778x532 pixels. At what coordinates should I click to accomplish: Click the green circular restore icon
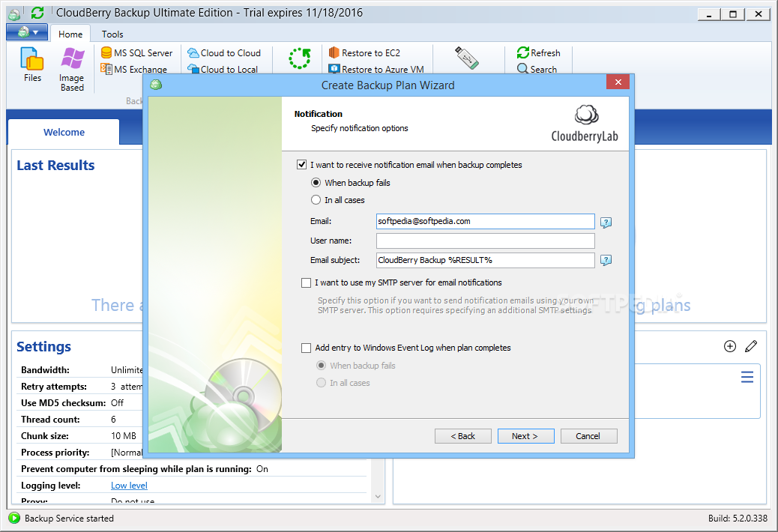point(300,58)
